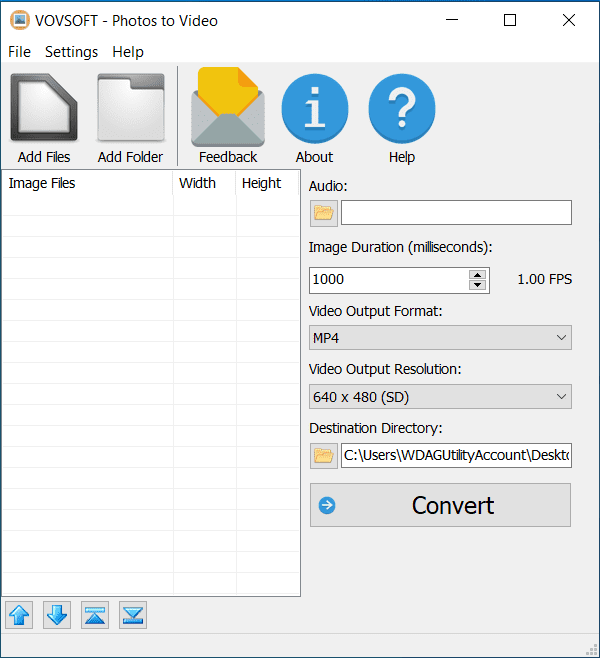
Task: Increase image duration with up arrow
Action: click(477, 275)
